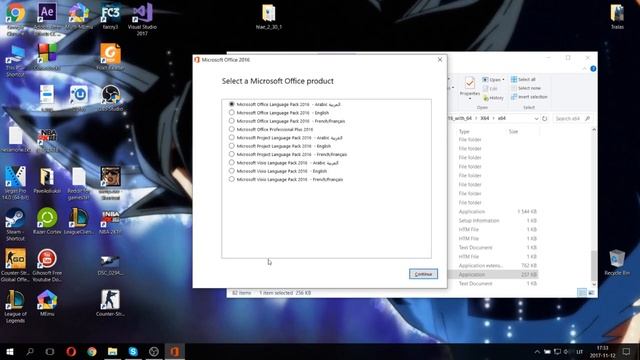Switch Explorer to details view icon
Image resolution: width=640 pixels, height=360 pixels.
(x=582, y=293)
